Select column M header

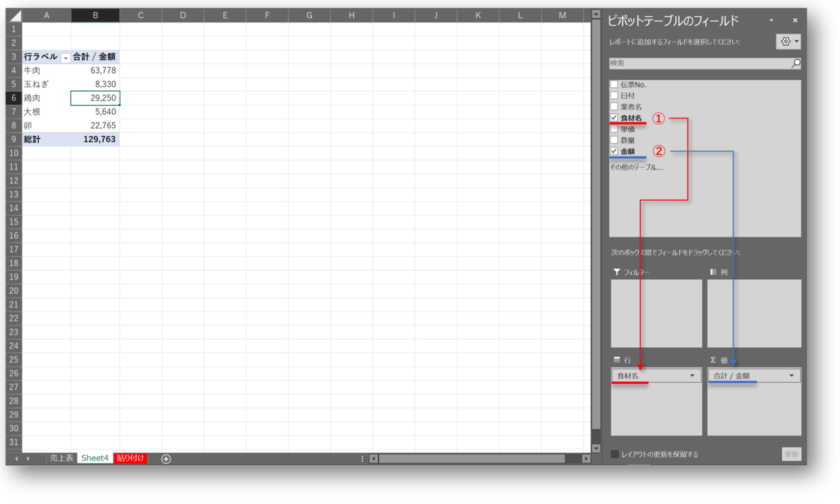(x=563, y=15)
